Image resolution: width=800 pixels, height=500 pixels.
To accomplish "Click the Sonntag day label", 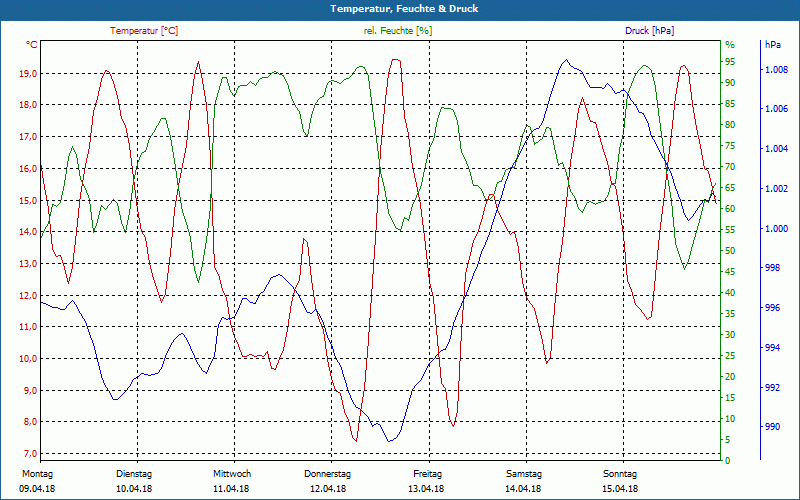I will point(620,474).
